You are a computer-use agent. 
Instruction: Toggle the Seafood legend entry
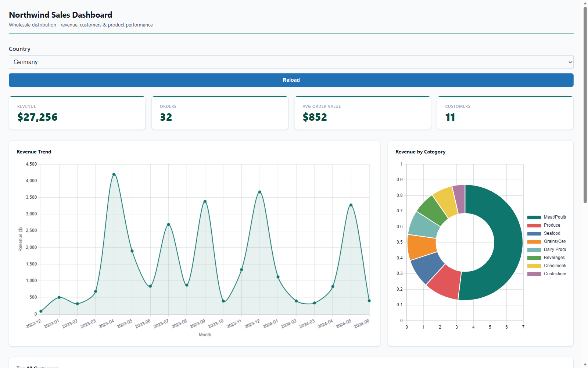[x=544, y=233]
